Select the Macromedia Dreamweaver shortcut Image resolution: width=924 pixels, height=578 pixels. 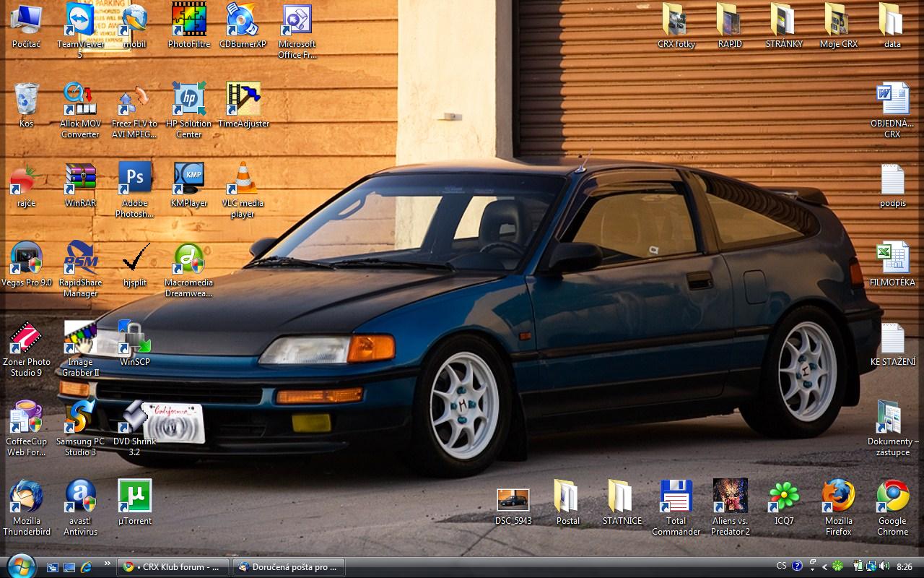(188, 259)
